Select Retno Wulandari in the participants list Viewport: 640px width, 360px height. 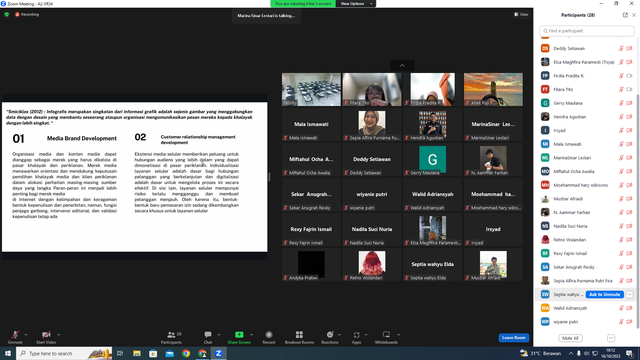coord(586,240)
